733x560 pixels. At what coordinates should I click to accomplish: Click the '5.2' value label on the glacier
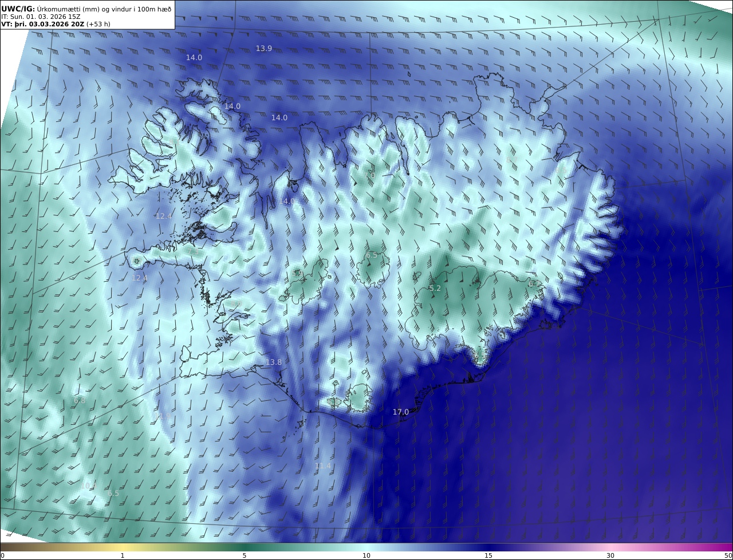coord(435,289)
